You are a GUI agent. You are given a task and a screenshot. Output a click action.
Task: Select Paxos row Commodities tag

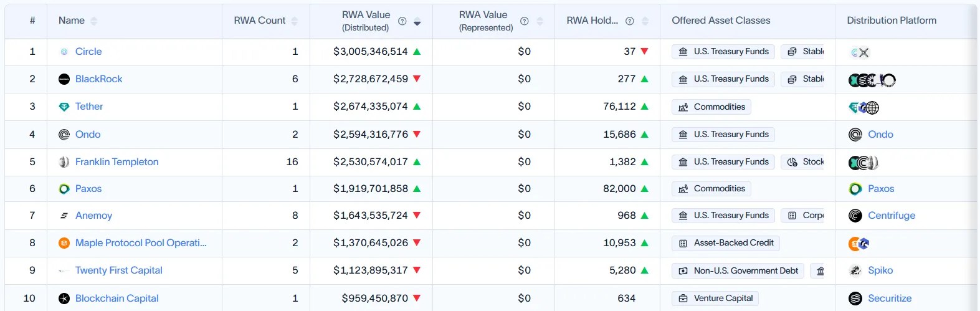tap(711, 189)
